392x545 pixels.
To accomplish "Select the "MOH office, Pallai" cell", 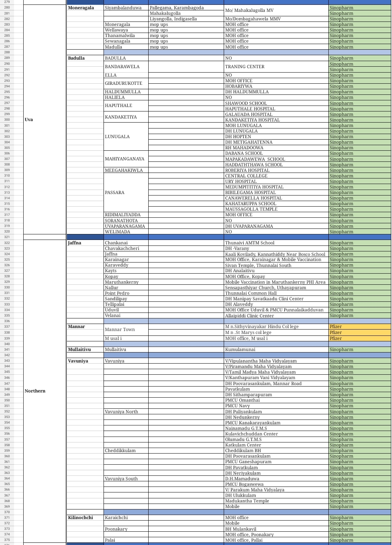I will (x=276, y=540).
